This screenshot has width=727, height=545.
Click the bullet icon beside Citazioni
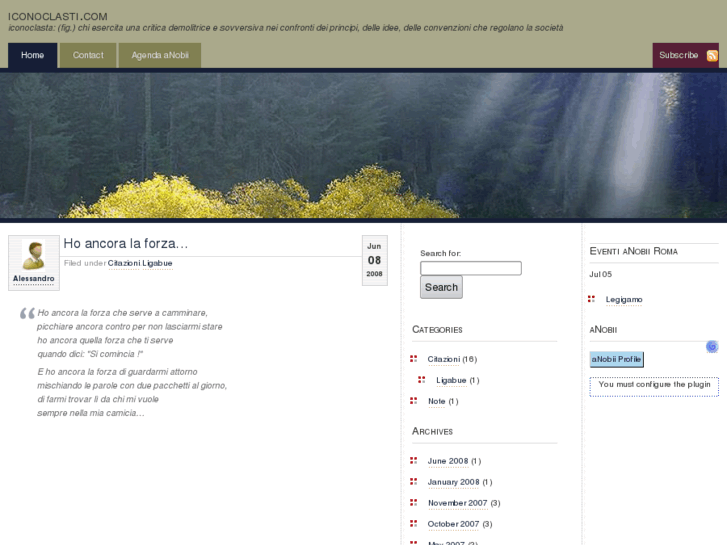[x=414, y=359]
